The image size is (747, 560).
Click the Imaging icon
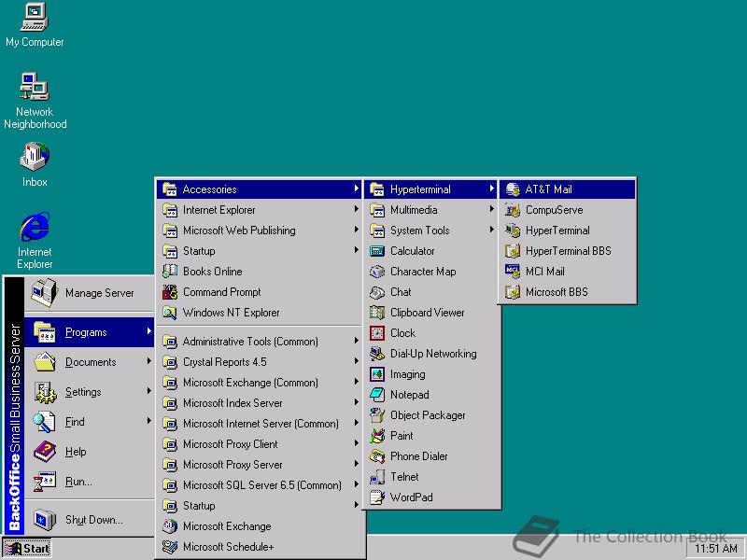(377, 374)
